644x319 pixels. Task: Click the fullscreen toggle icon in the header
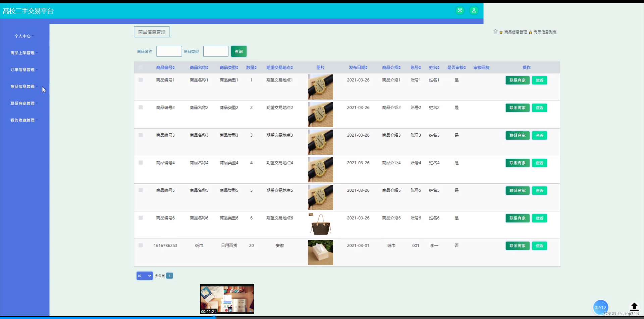coord(460,10)
